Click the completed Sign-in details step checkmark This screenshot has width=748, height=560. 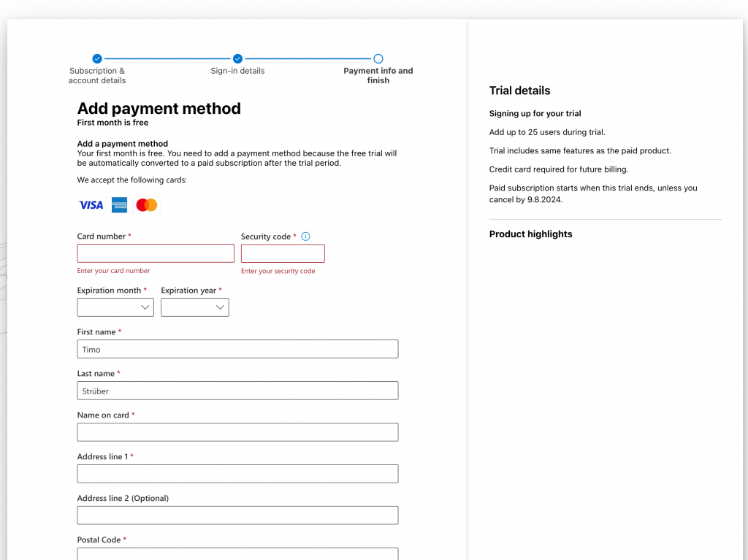[237, 58]
